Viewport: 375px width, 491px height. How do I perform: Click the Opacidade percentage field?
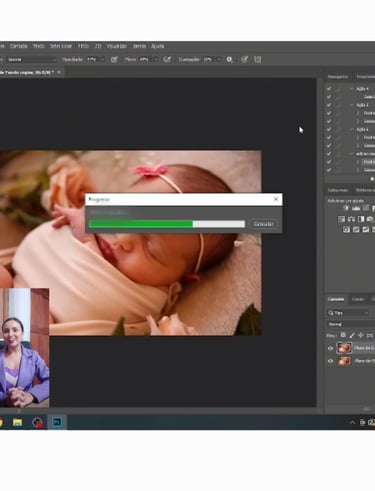92,60
